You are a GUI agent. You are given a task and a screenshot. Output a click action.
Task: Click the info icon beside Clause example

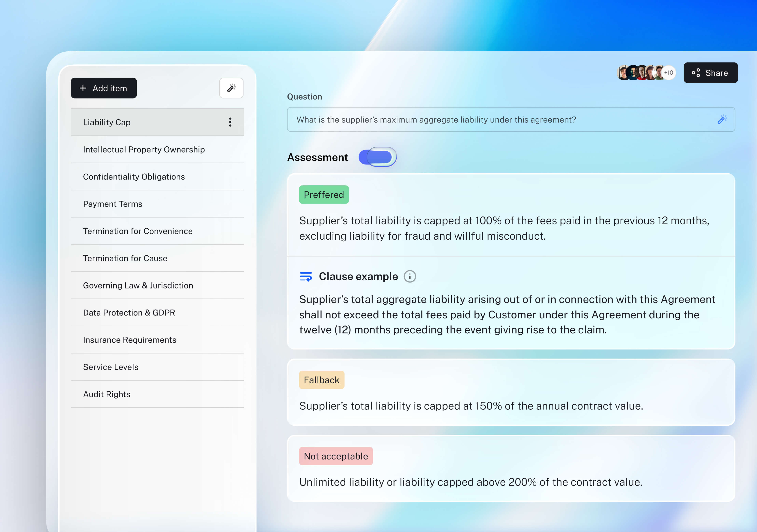click(x=410, y=276)
